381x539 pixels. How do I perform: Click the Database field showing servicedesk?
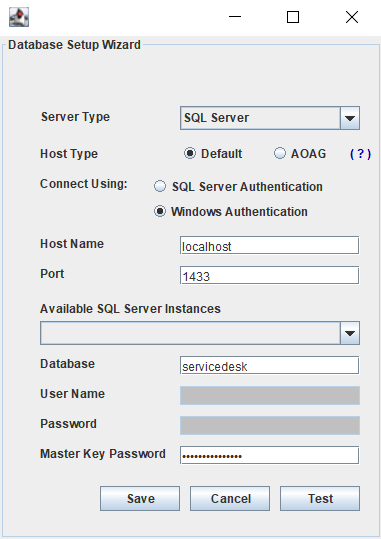(270, 365)
